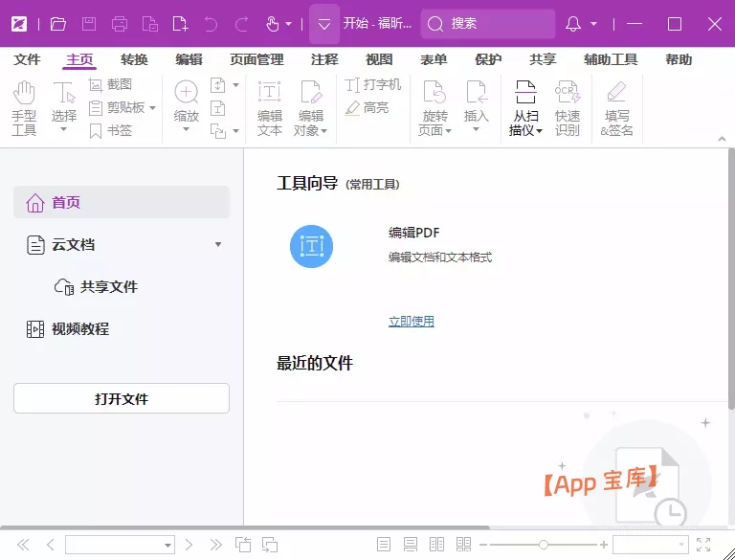Open the 视图 tab
Viewport: 735px width, 560px height.
(379, 59)
